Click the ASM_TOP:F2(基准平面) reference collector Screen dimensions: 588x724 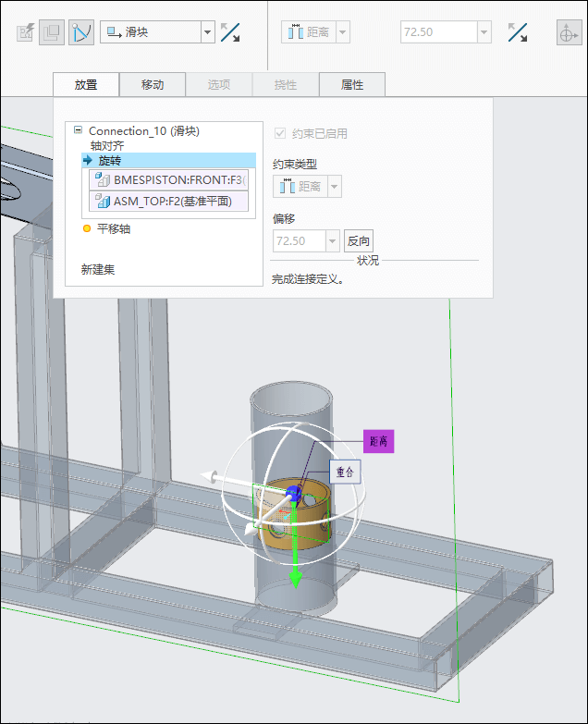pyautogui.click(x=168, y=202)
